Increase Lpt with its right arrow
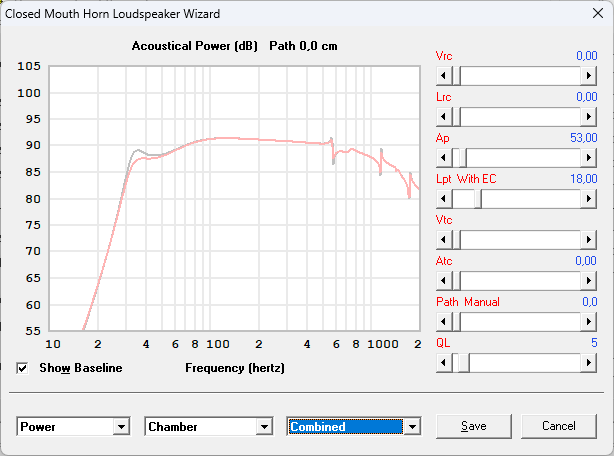Image resolution: width=614 pixels, height=456 pixels. (x=589, y=199)
